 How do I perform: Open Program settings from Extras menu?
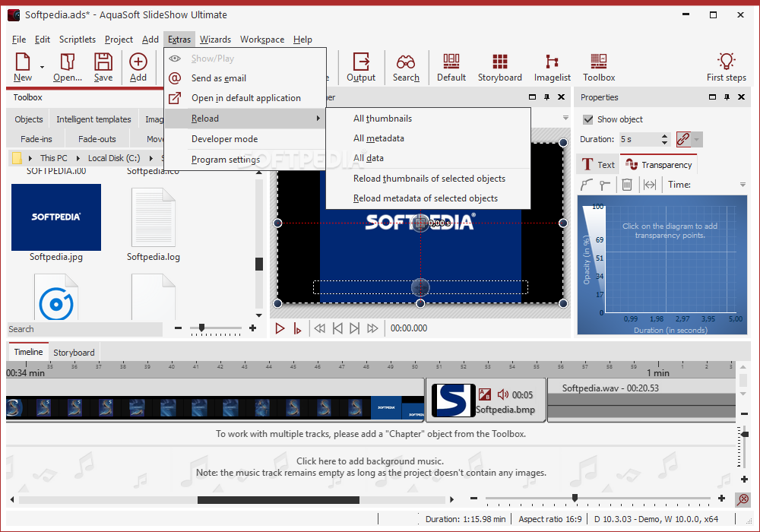tap(245, 160)
